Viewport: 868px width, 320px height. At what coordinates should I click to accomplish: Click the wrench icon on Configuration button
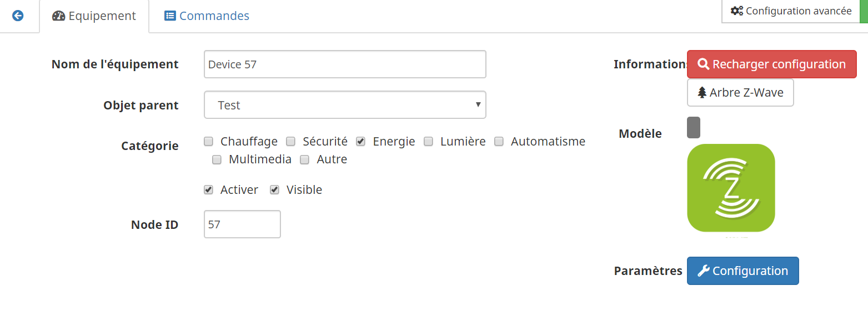coord(704,271)
